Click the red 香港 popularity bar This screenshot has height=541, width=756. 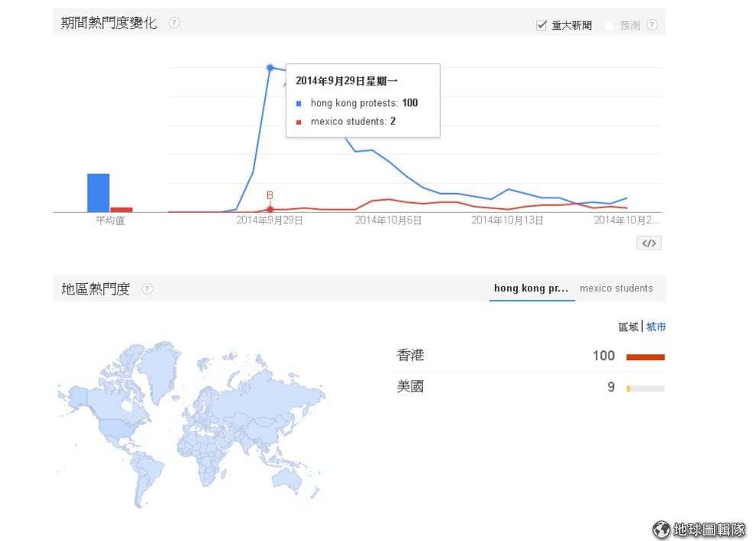tap(645, 357)
